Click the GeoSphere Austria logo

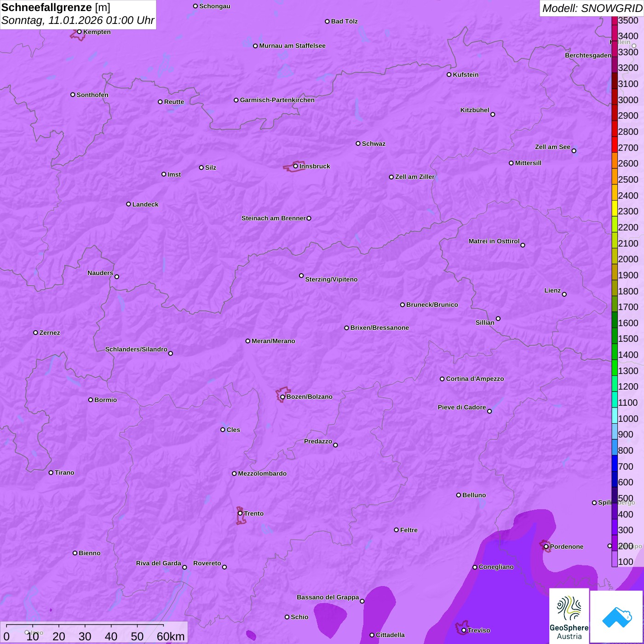pos(569,616)
